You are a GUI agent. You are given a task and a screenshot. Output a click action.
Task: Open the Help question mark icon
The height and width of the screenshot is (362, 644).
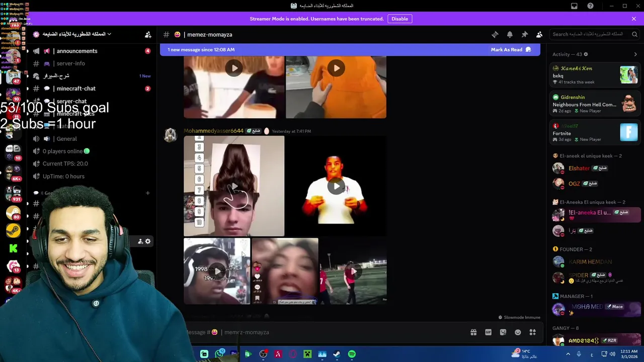590,6
